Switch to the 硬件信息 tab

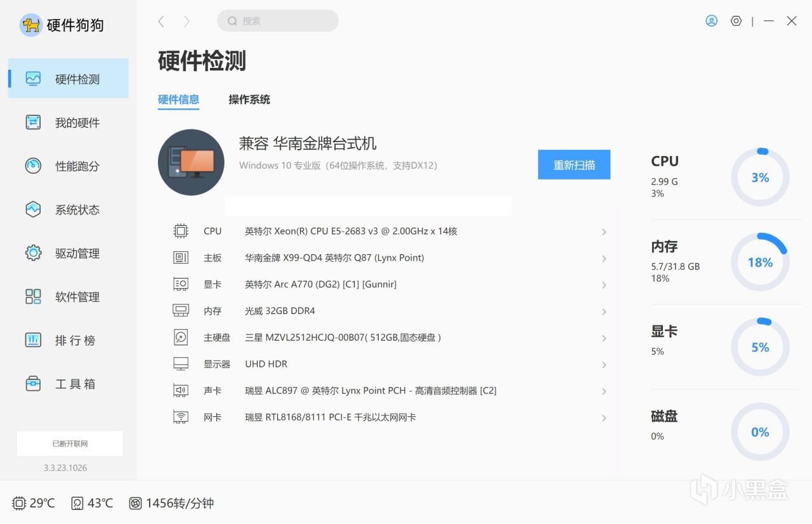pyautogui.click(x=178, y=100)
